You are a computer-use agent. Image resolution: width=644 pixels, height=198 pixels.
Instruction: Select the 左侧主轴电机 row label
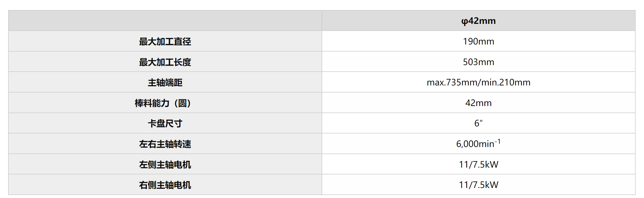tap(165, 165)
